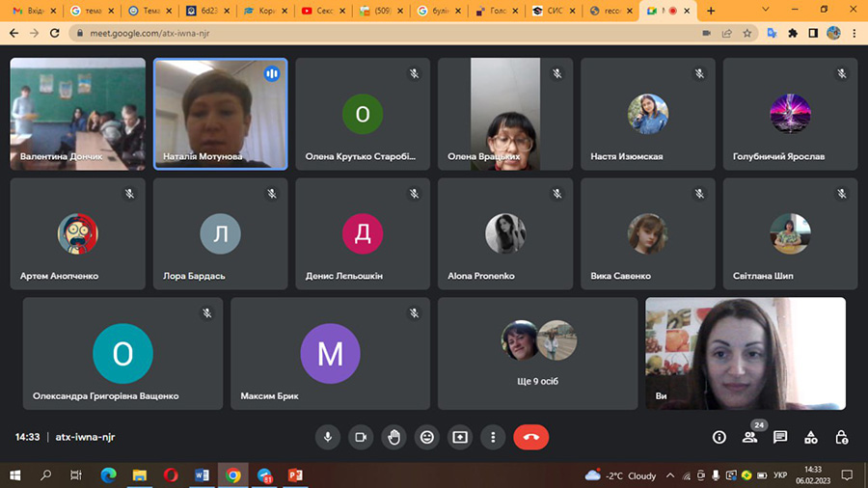
Task: Open Microsoft Word from the taskbar
Action: pos(203,475)
